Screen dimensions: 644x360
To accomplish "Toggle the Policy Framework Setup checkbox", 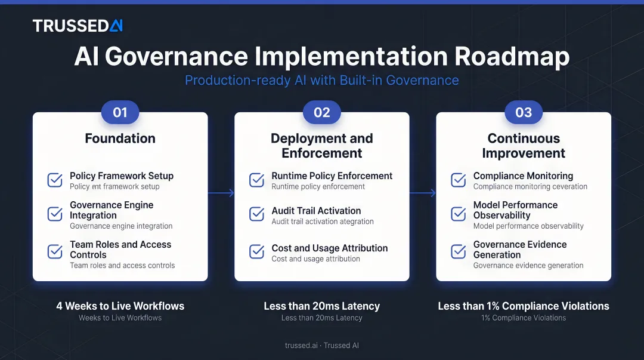I will pyautogui.click(x=55, y=180).
